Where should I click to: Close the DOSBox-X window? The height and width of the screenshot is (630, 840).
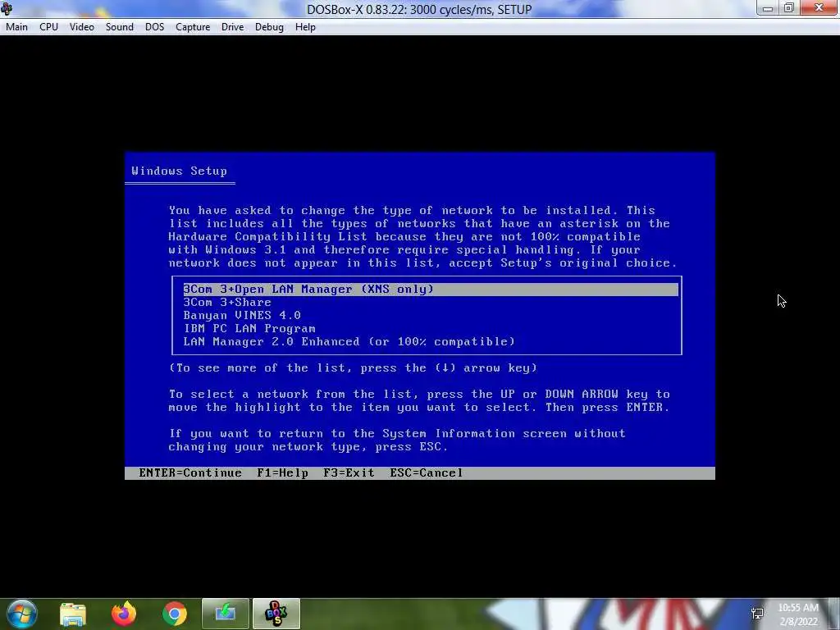point(819,7)
